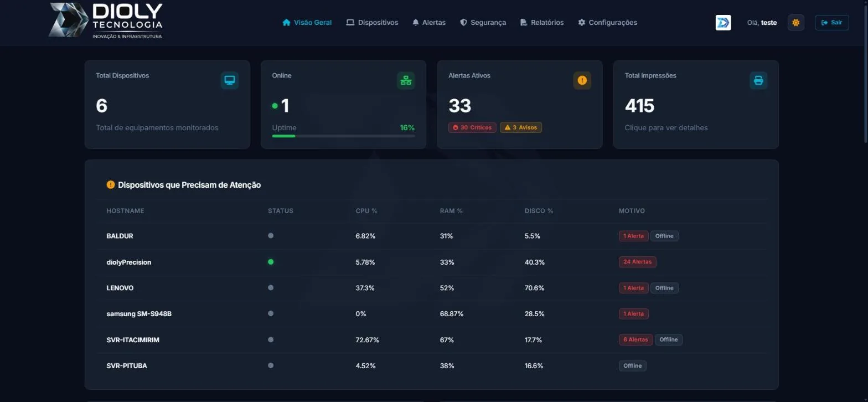Select the SVR-PITUBA hostname
This screenshot has width=868, height=402.
(127, 366)
